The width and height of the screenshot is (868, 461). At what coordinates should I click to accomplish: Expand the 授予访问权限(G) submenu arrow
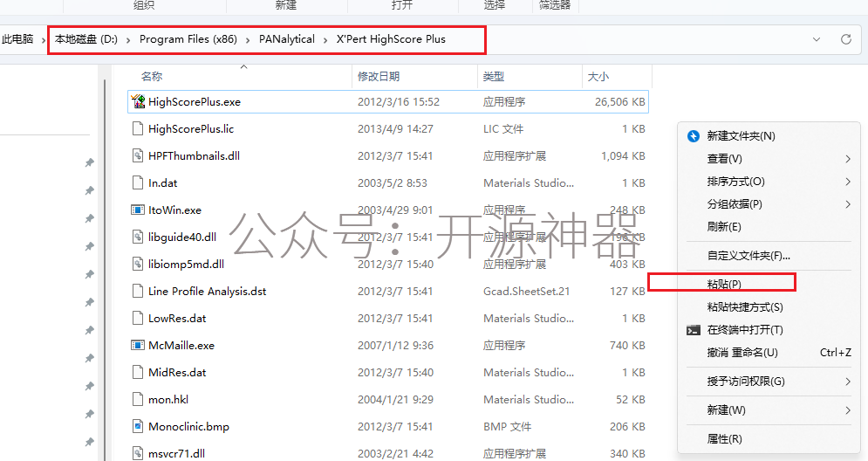pos(848,382)
